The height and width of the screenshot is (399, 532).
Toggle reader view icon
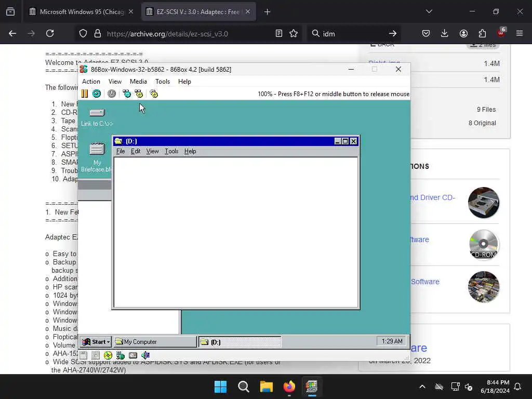(279, 34)
